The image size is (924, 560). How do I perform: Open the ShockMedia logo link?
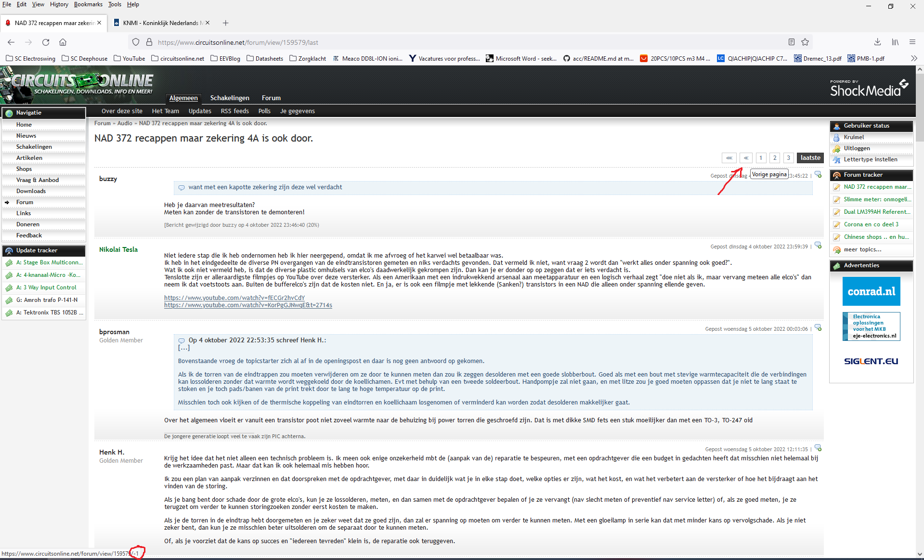point(869,88)
